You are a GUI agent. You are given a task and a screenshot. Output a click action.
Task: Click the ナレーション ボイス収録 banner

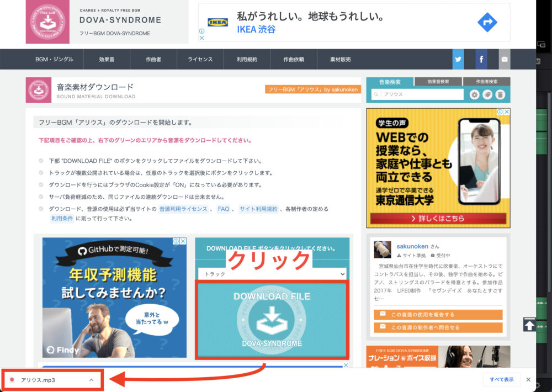(438, 357)
